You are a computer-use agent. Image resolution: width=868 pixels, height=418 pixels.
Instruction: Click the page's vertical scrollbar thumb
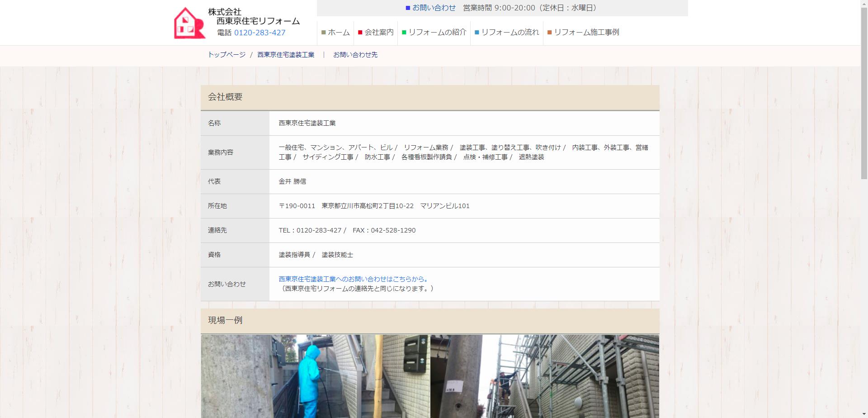click(864, 90)
